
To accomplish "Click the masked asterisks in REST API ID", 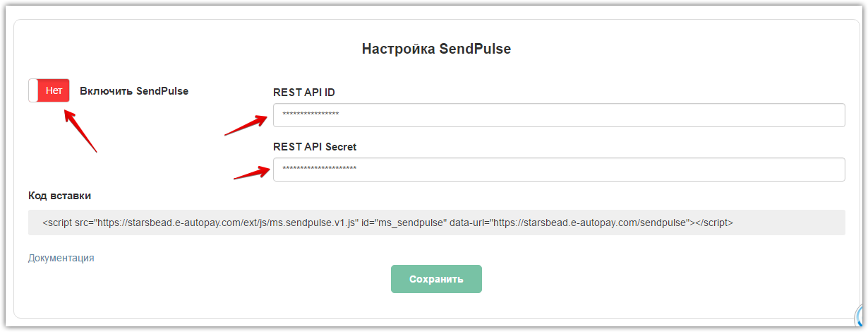I will click(x=311, y=114).
